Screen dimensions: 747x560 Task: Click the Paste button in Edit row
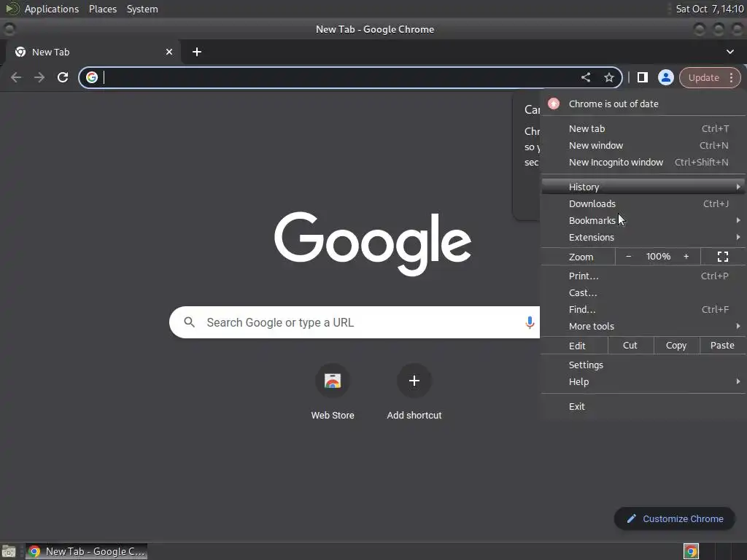click(722, 345)
